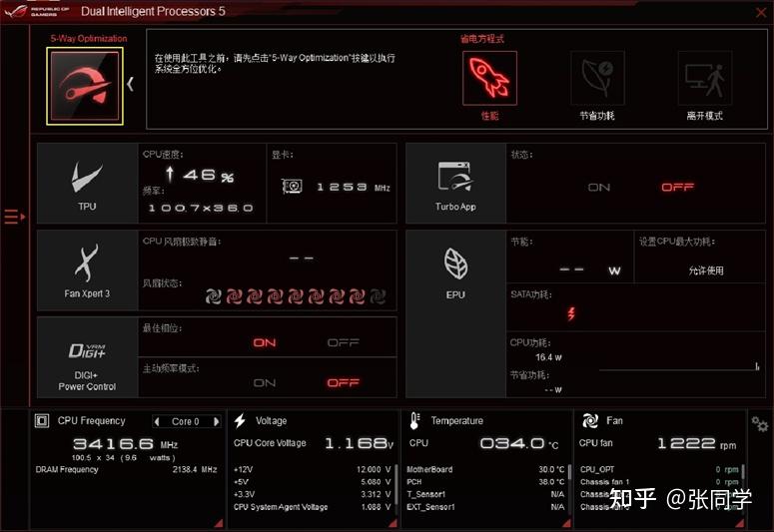Click the Chassis fan 1 row
774x532 pixels.
click(x=659, y=482)
